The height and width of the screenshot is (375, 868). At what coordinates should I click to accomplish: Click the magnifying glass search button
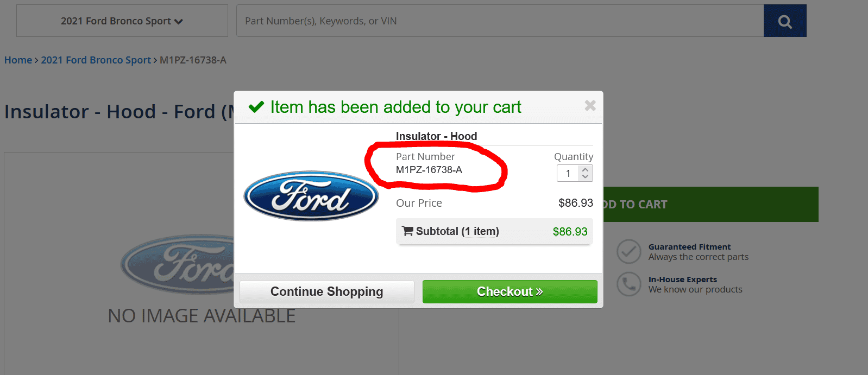click(784, 21)
